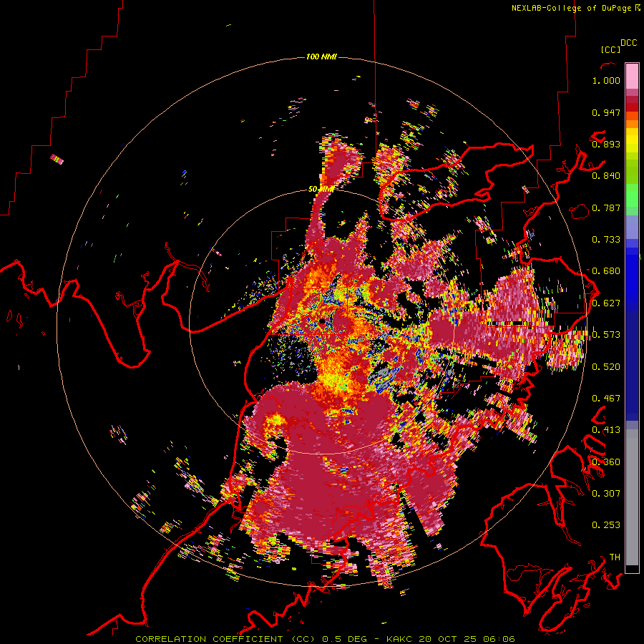Click the 0.947 value on the color scale
This screenshot has height=644, width=644.
point(606,112)
